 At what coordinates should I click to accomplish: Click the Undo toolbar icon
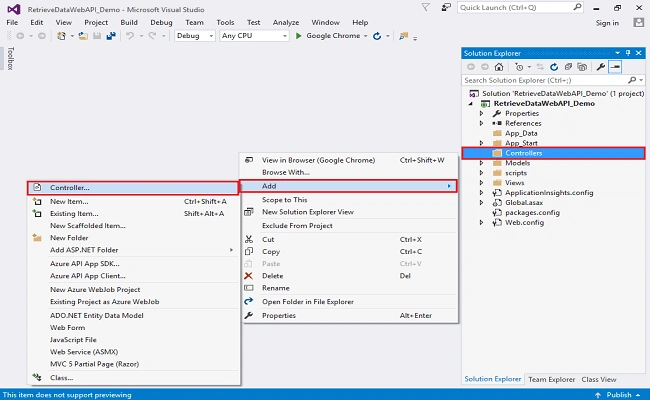pos(130,36)
